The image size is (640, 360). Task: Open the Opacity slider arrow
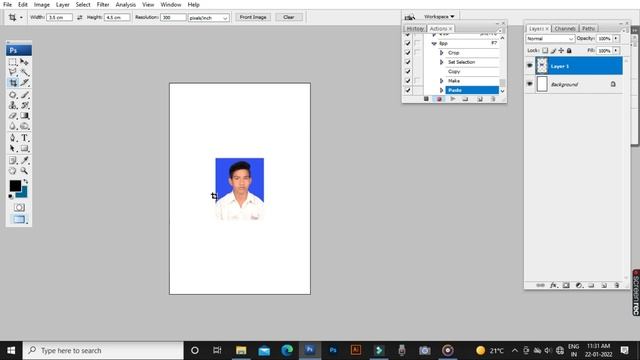[x=616, y=38]
